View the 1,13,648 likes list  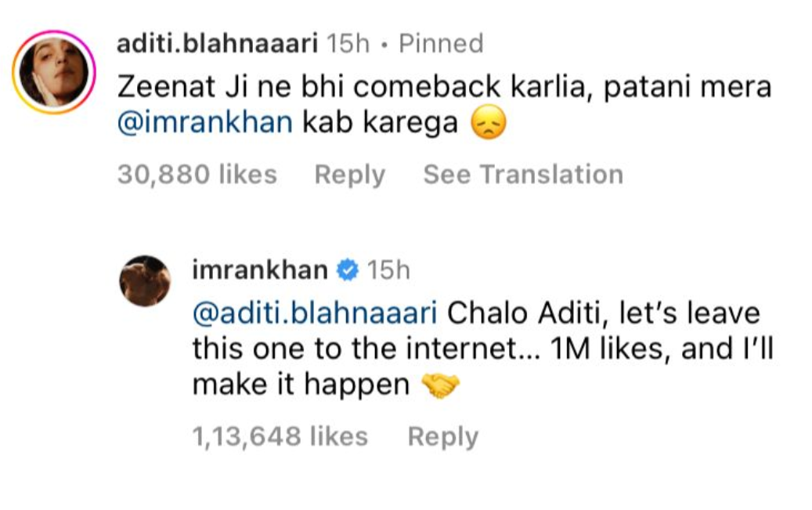tap(280, 436)
